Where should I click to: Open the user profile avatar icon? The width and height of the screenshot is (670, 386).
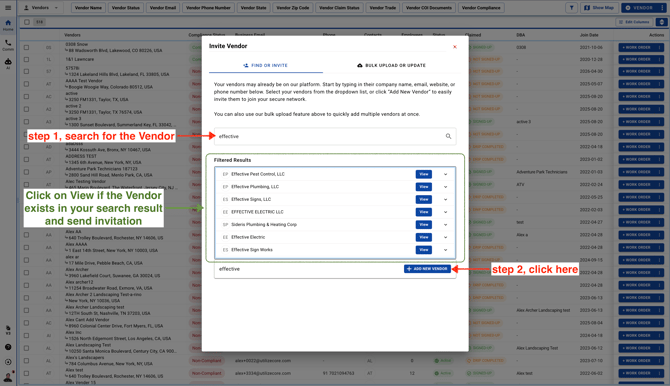click(x=8, y=377)
